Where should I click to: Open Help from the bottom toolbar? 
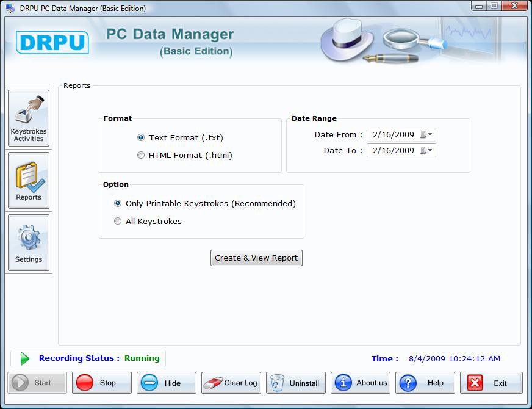(425, 383)
